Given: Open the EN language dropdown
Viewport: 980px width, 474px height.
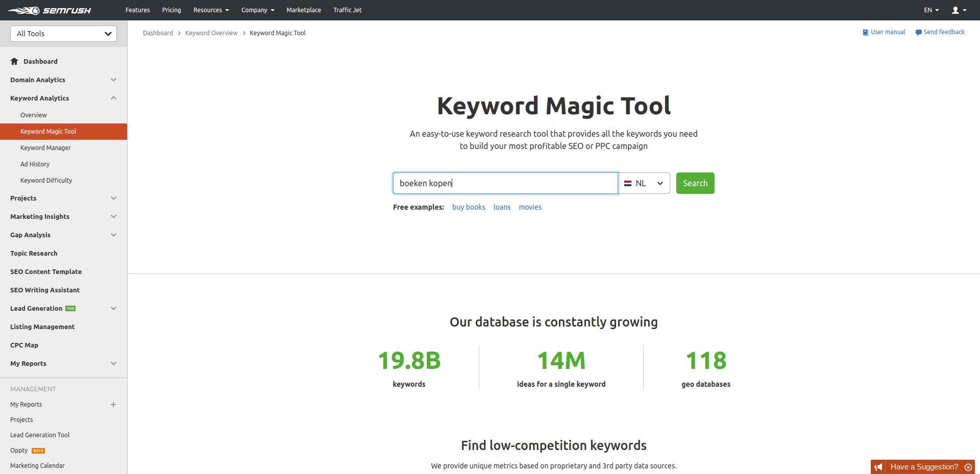Looking at the screenshot, I should coord(931,10).
